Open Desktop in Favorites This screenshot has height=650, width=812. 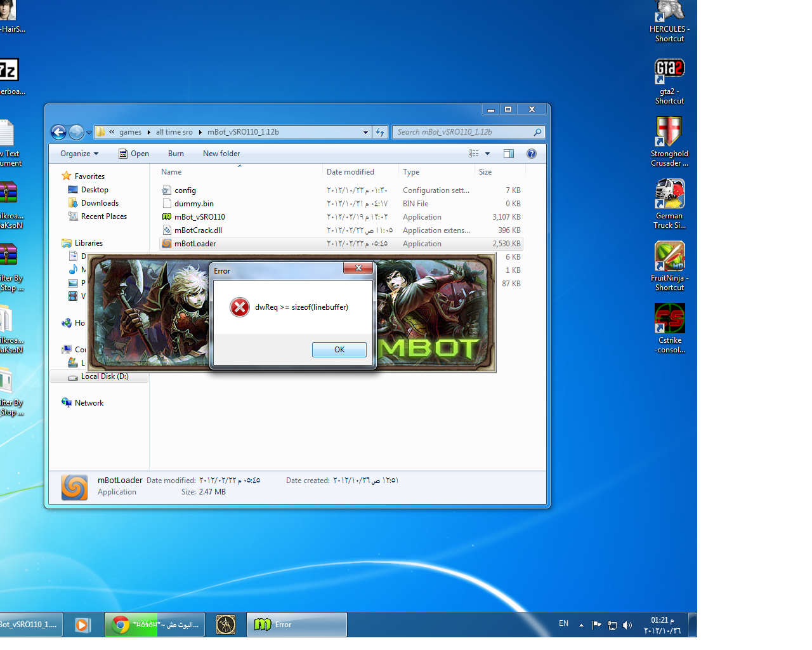coord(95,190)
